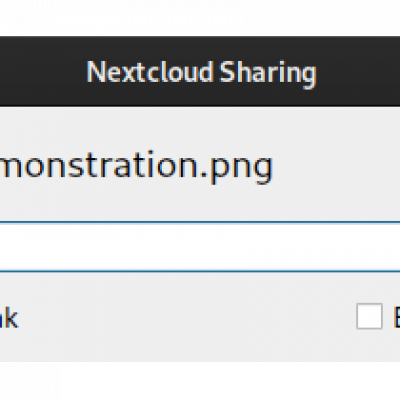Place cursor in the blue-bordered input box
This screenshot has width=400, height=400.
point(200,247)
